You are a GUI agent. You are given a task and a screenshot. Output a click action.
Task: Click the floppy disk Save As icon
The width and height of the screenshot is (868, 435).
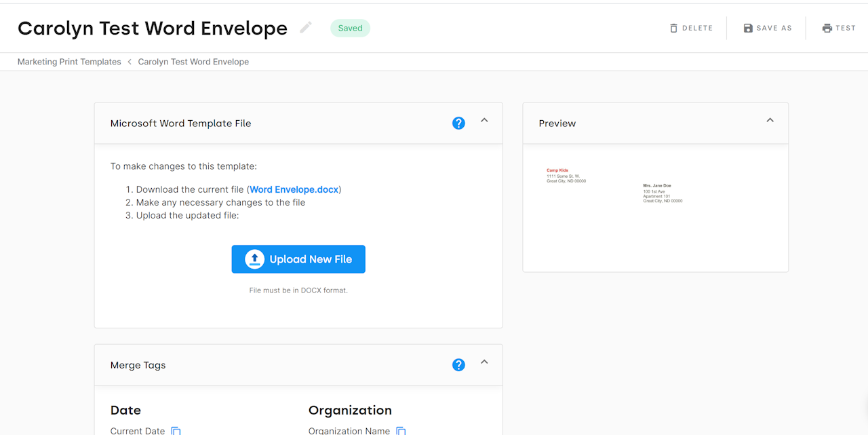(748, 29)
